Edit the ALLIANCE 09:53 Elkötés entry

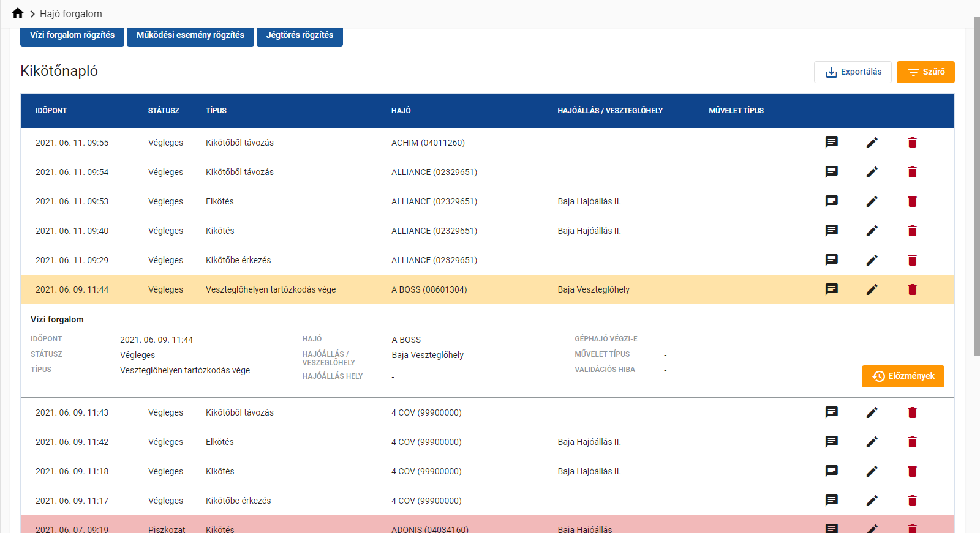tap(872, 201)
